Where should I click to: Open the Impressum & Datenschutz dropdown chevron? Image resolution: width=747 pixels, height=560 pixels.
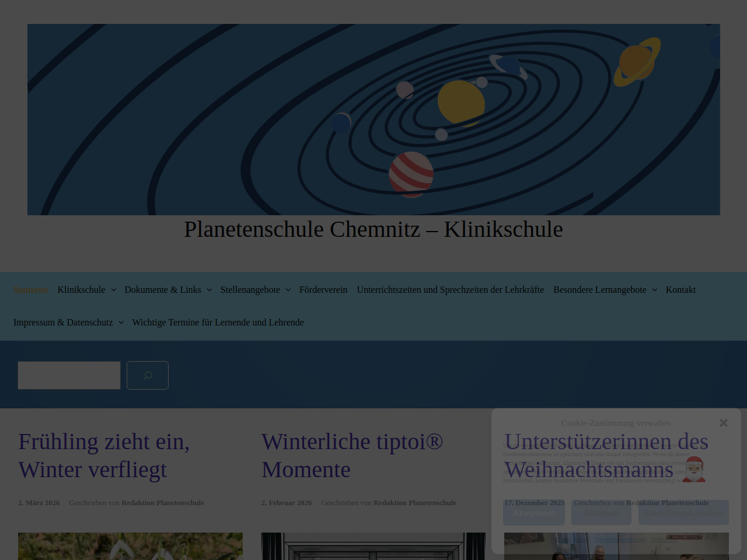pos(121,323)
